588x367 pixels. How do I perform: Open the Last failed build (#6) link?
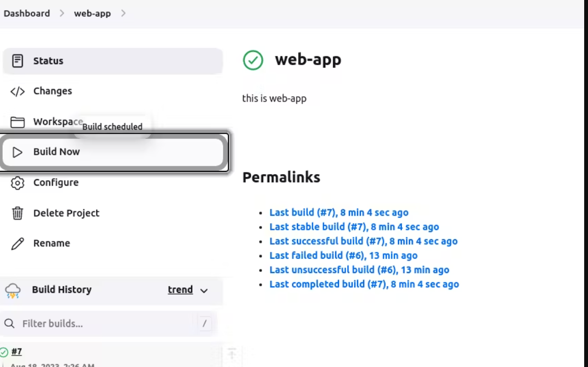coord(343,256)
